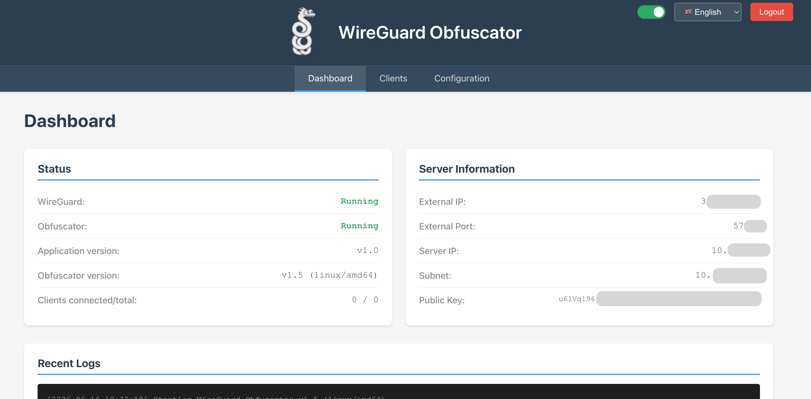Click the Server IP: label
This screenshot has width=811, height=399.
tap(439, 251)
